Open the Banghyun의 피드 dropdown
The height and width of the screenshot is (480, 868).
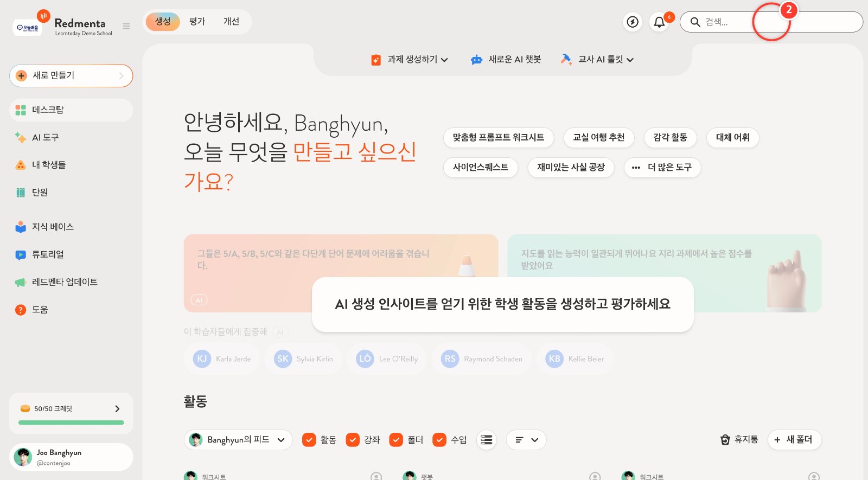(238, 440)
